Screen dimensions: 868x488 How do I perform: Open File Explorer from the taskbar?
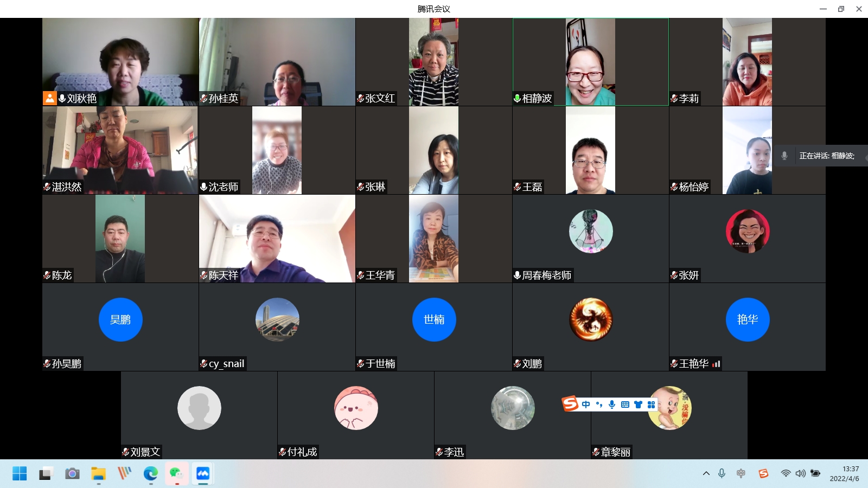(x=98, y=474)
